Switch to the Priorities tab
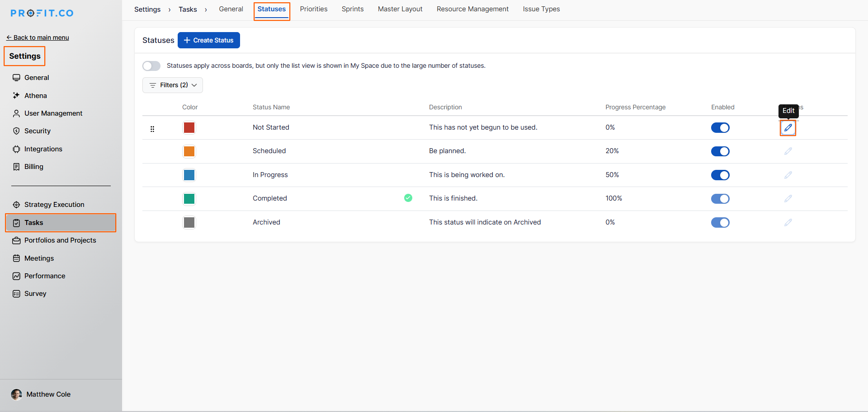The height and width of the screenshot is (412, 868). click(313, 9)
